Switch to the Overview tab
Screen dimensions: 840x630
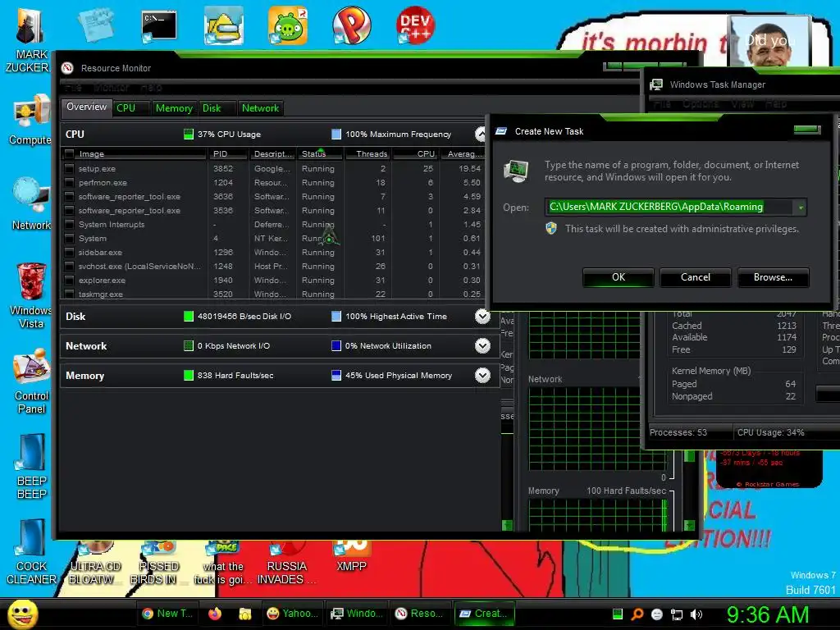point(87,107)
